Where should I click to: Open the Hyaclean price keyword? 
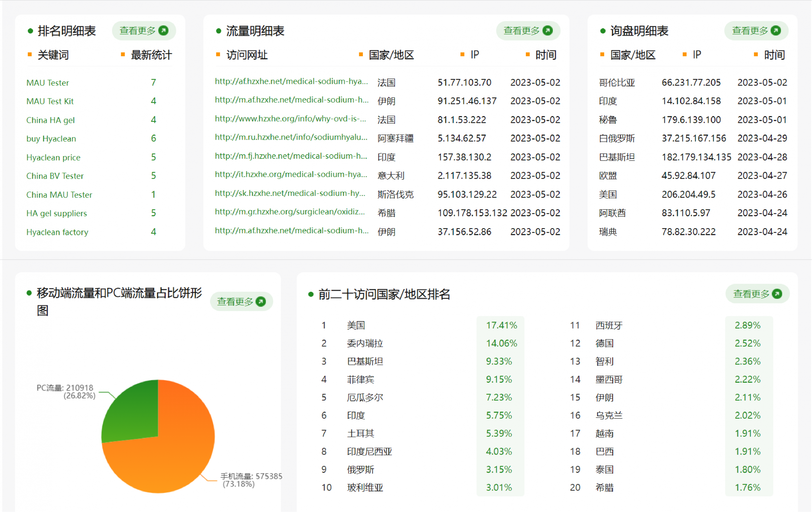[53, 158]
